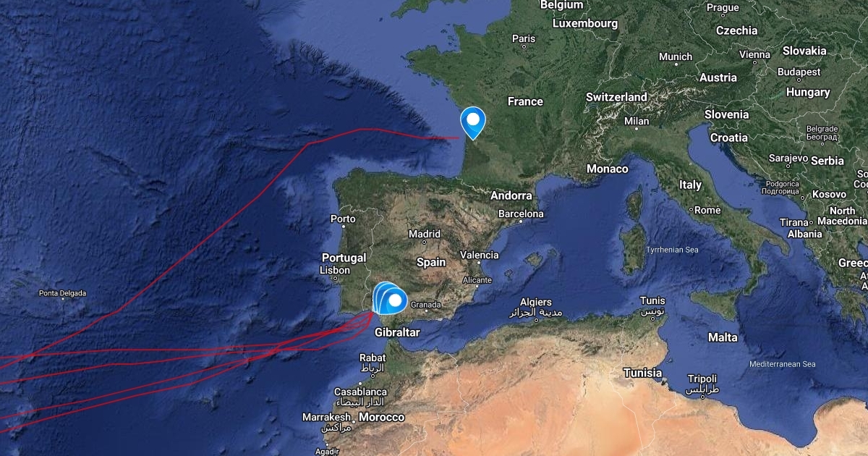Select the Algiers city label
Viewport: 868px width, 456px height.
[536, 302]
